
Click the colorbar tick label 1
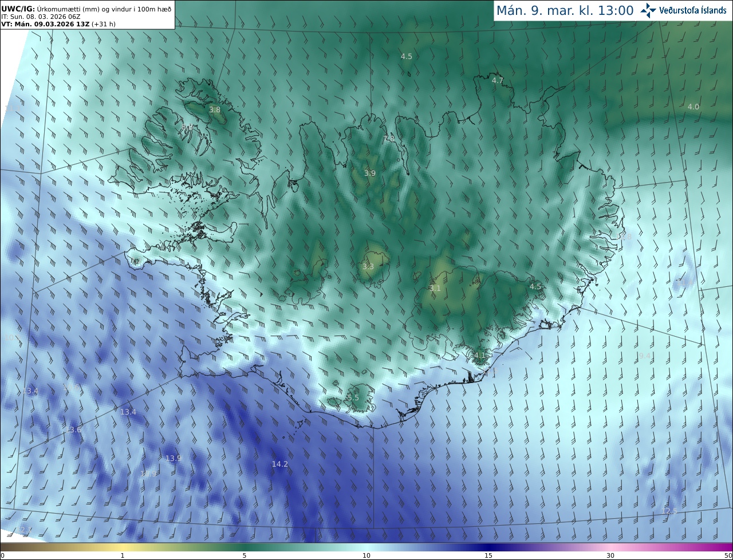[123, 555]
